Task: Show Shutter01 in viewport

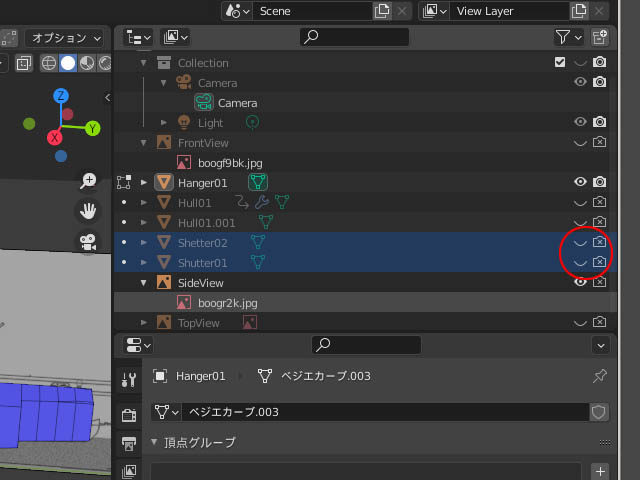Action: (x=580, y=262)
